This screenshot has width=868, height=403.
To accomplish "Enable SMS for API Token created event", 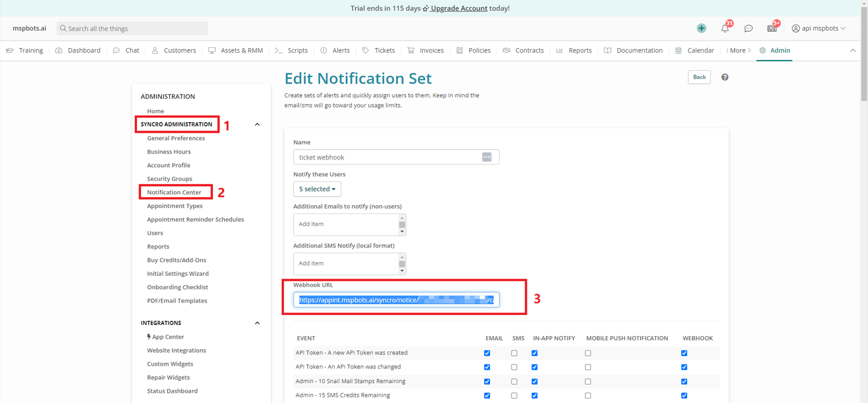I will 514,353.
